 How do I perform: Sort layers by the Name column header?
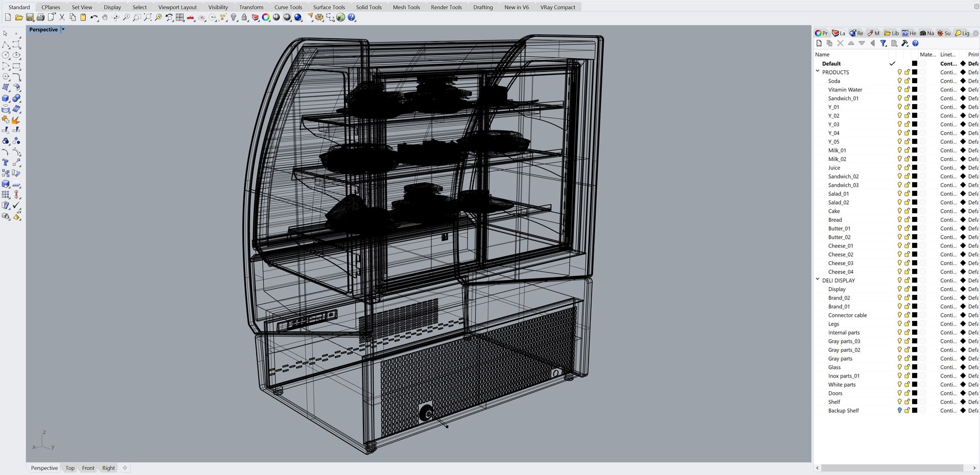pyautogui.click(x=822, y=55)
